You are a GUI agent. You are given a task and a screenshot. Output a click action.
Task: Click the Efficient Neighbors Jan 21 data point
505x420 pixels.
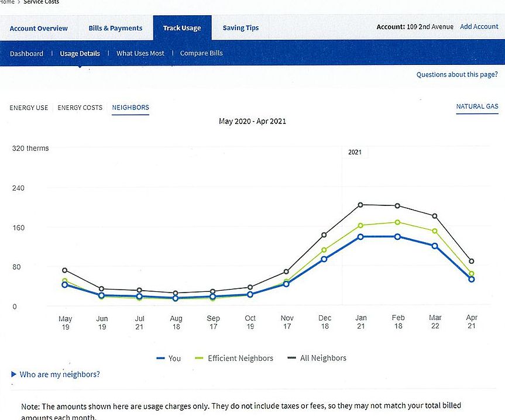360,226
